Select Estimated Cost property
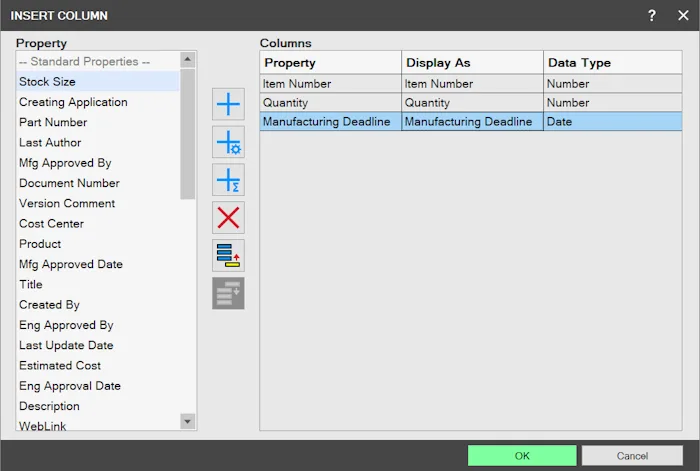 (x=98, y=366)
